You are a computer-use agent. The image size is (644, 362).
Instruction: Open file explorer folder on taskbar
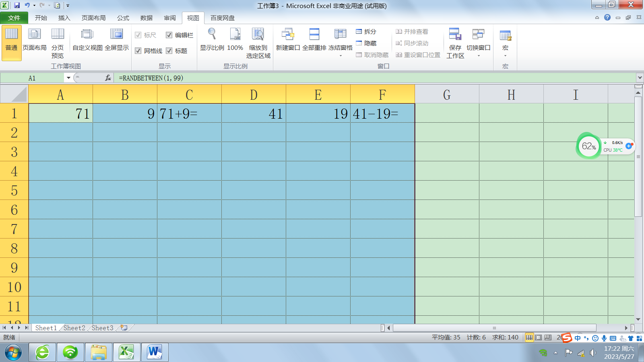[99, 352]
